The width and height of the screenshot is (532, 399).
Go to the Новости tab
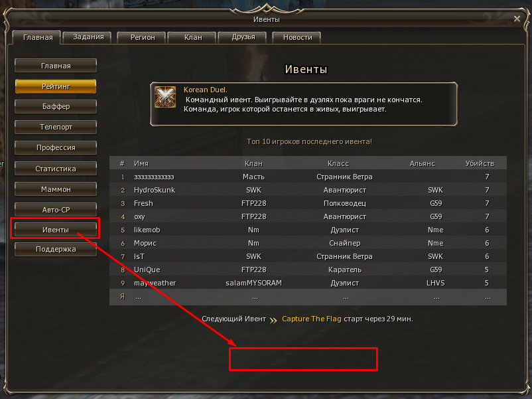pyautogui.click(x=297, y=37)
